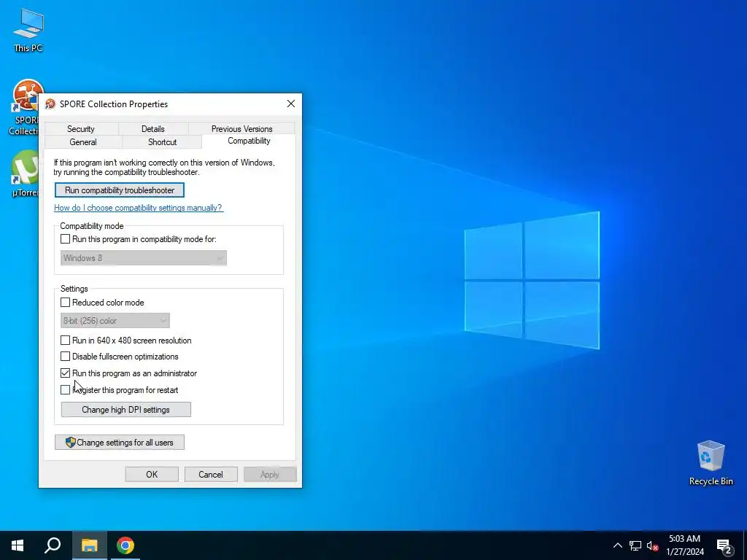747x560 pixels.
Task: Open This PC desktop icon
Action: (x=28, y=29)
